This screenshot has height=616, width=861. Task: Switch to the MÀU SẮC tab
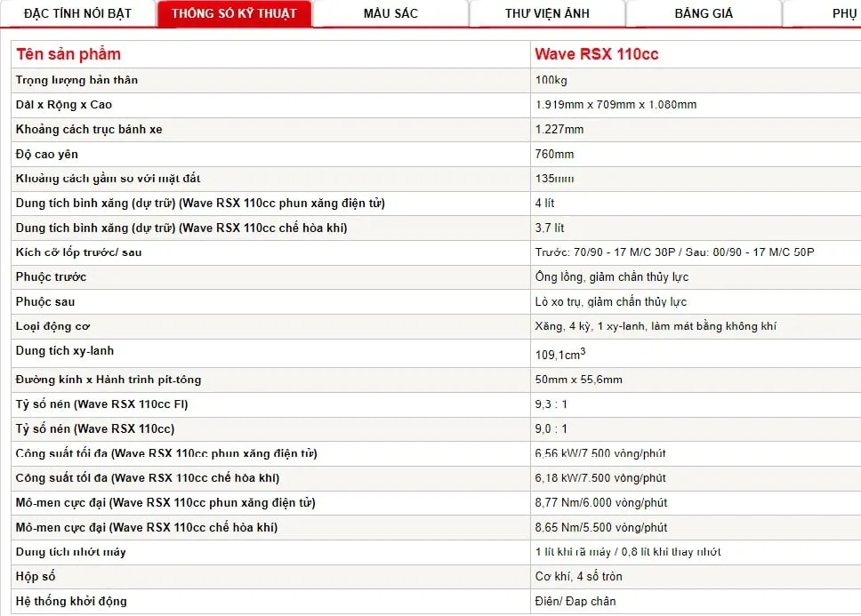[x=390, y=13]
